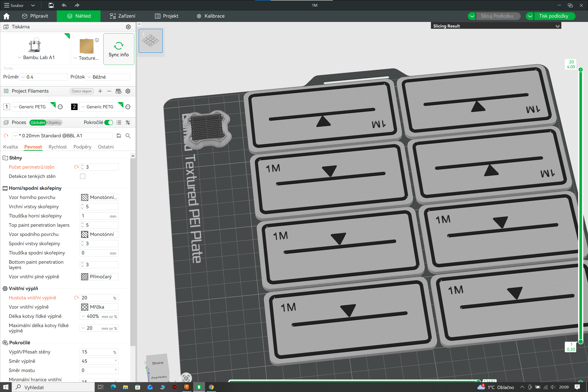The height and width of the screenshot is (392, 588).
Task: Undo the last action
Action: [64, 5]
